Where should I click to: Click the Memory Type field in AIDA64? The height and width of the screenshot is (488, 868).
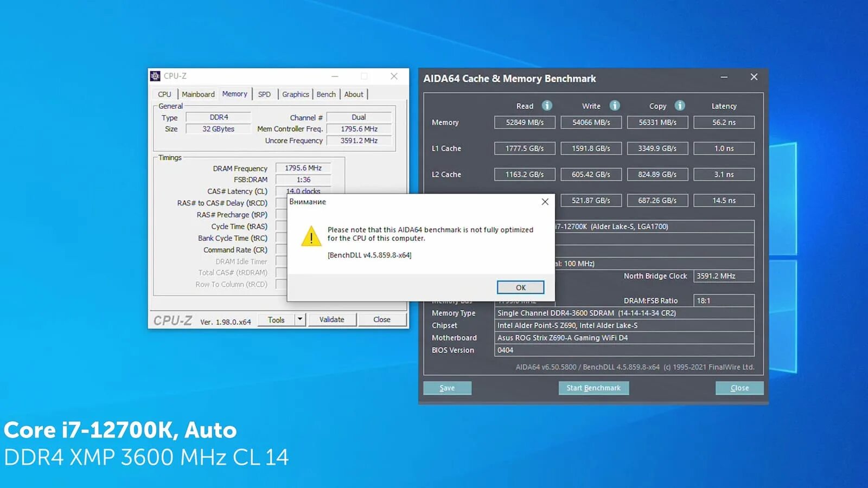pyautogui.click(x=624, y=313)
